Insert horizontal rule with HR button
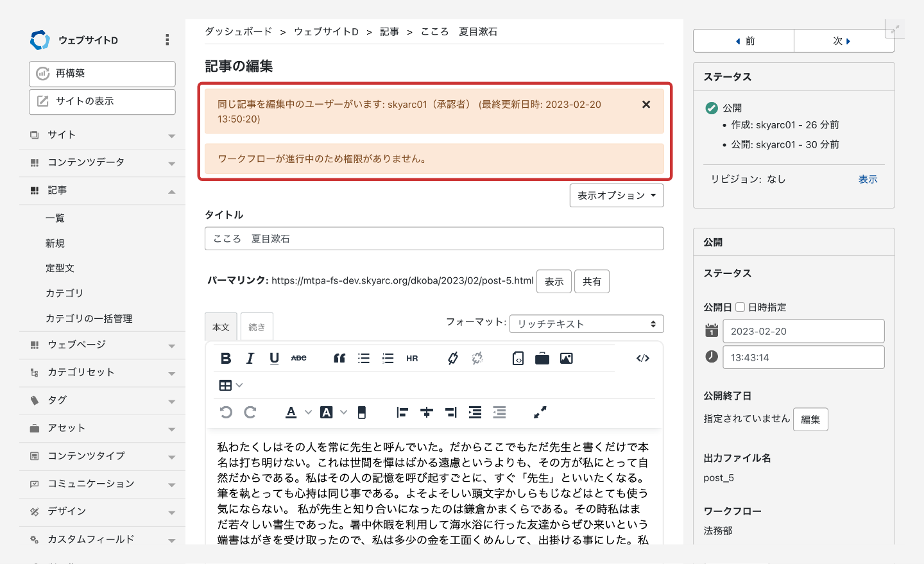This screenshot has width=924, height=564. click(412, 359)
